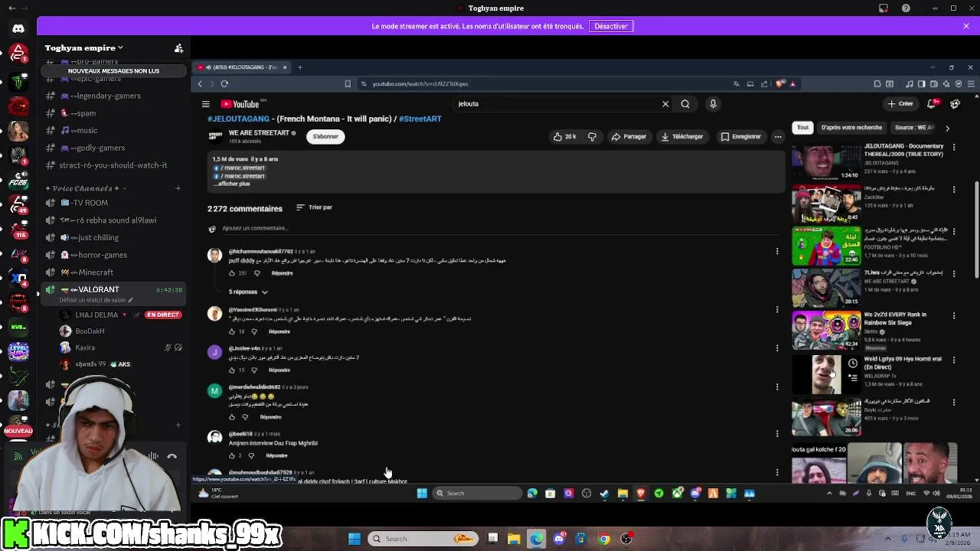Open JELOUTAGANG Documentary video thumbnail

pyautogui.click(x=826, y=161)
